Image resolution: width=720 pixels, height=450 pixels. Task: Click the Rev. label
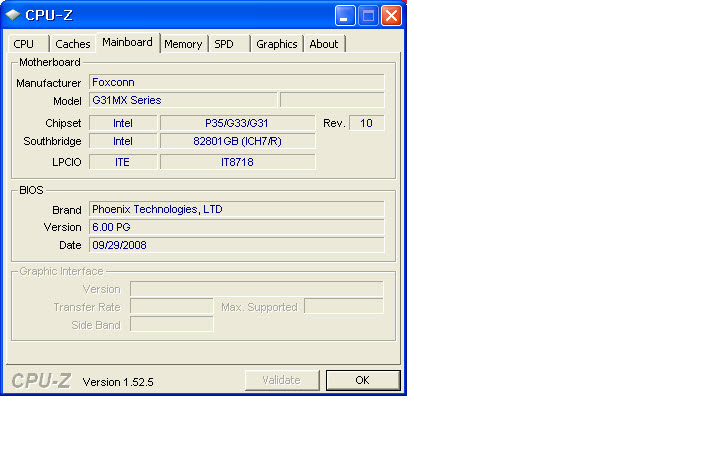(334, 123)
